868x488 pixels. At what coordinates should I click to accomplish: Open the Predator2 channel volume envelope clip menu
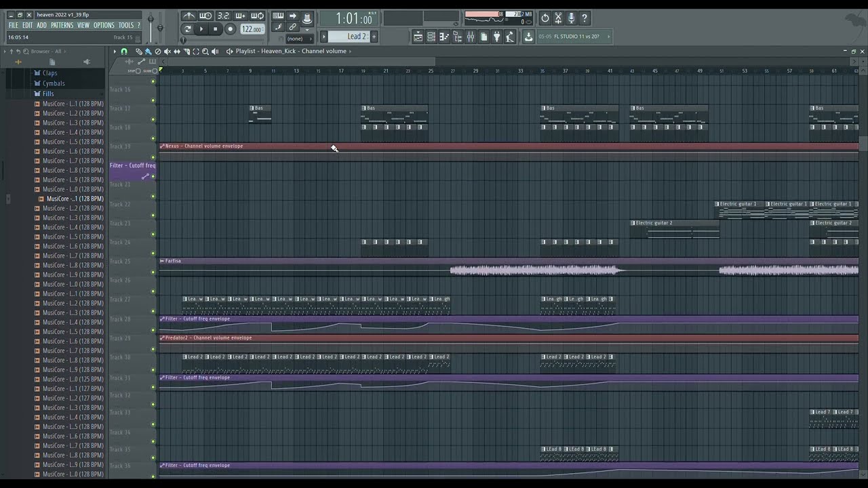162,338
